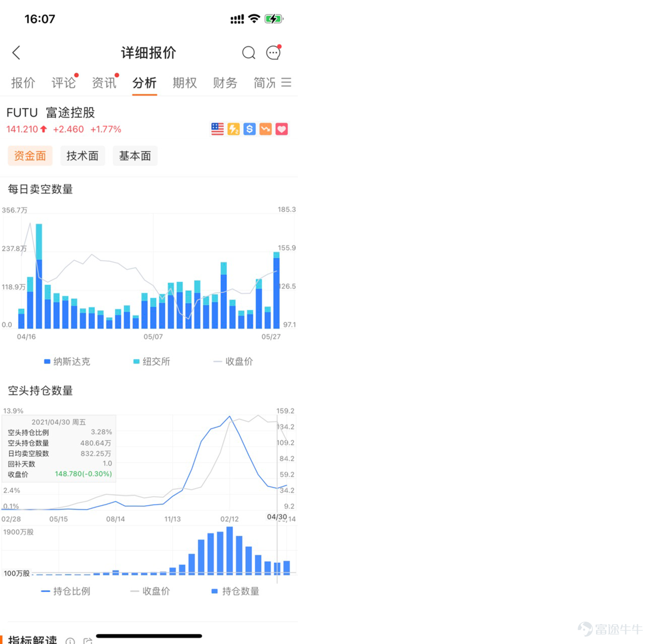This screenshot has width=651, height=644.
Task: Tap the orange trend line badge
Action: tap(266, 129)
